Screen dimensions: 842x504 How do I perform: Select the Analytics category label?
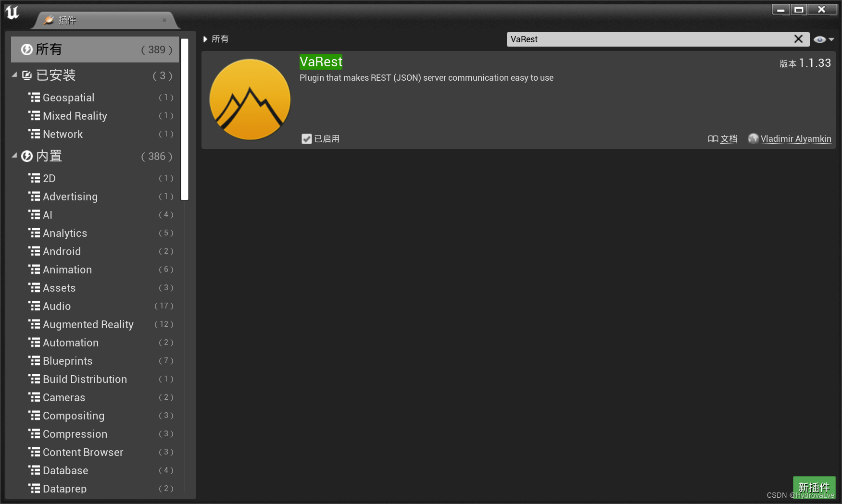pos(65,233)
